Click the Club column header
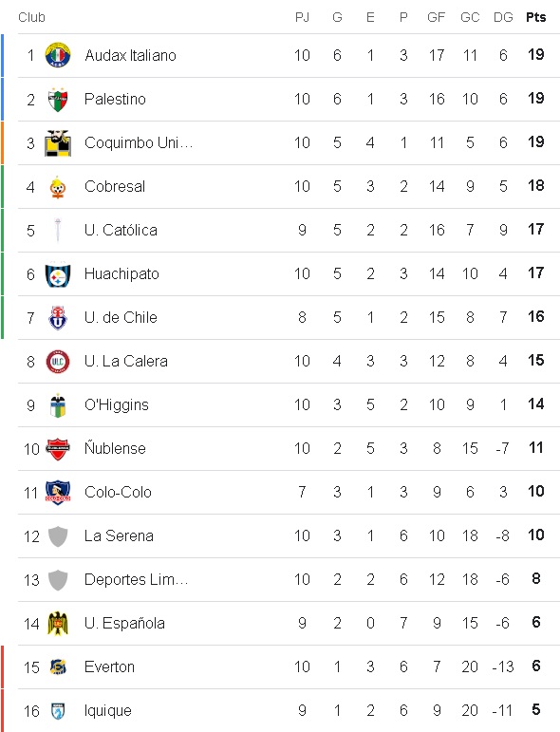560x732 pixels. pos(31,17)
